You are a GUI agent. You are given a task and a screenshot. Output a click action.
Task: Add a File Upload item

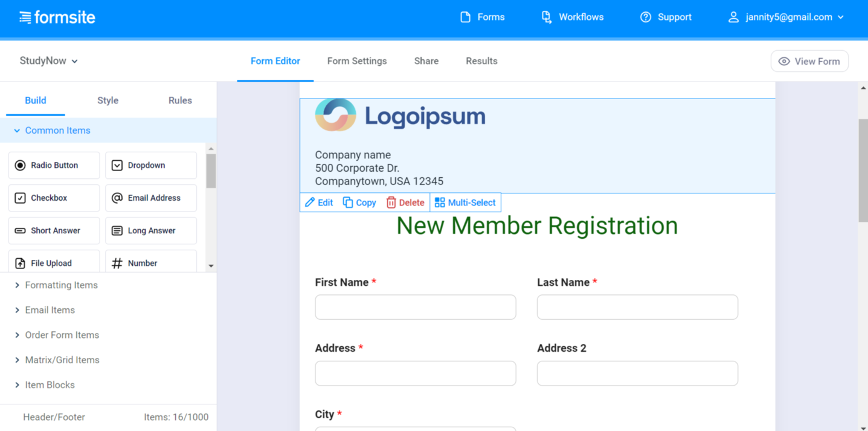pyautogui.click(x=54, y=263)
